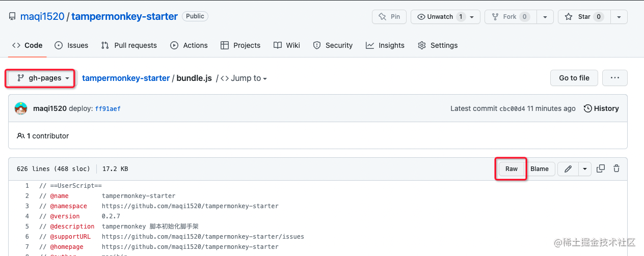Open latest commit cbc00d4

coord(512,108)
